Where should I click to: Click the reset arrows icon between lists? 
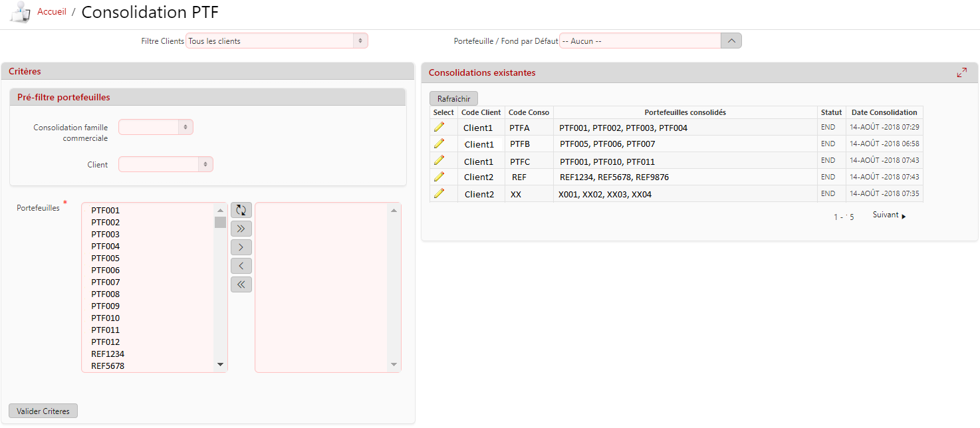(241, 210)
